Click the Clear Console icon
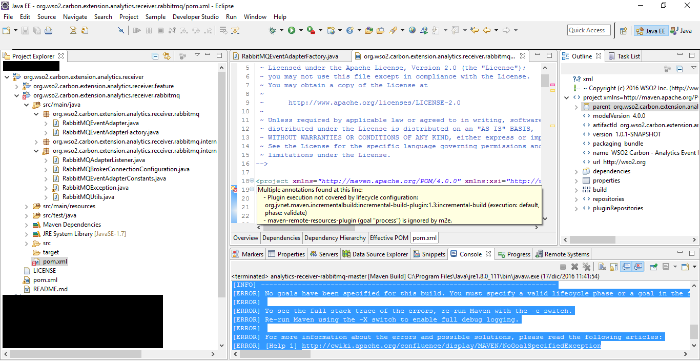This screenshot has width=700, height=361. [602, 267]
